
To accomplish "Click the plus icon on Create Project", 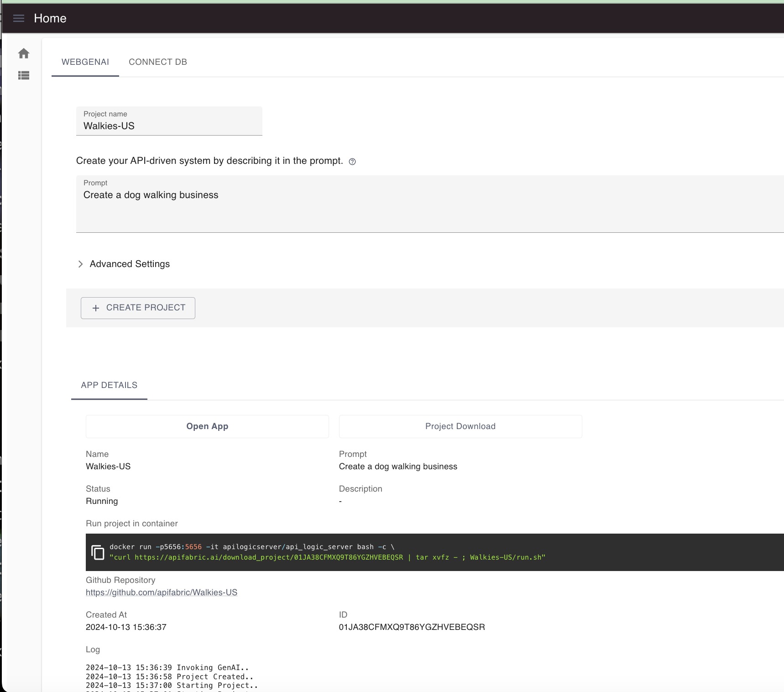I will [96, 308].
